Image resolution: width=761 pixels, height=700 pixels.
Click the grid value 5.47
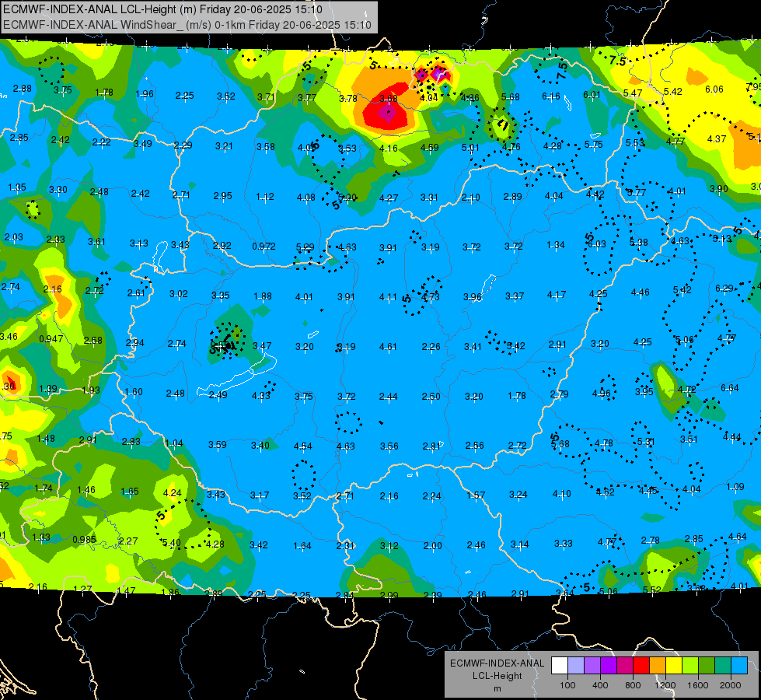click(633, 93)
